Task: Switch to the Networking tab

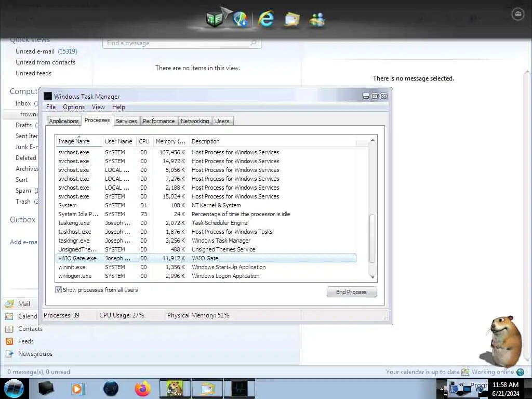Action: pos(195,121)
